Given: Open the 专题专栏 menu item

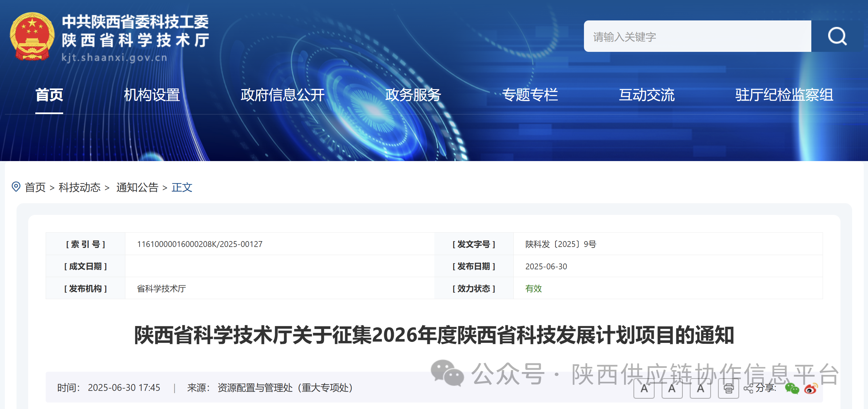Looking at the screenshot, I should (530, 95).
